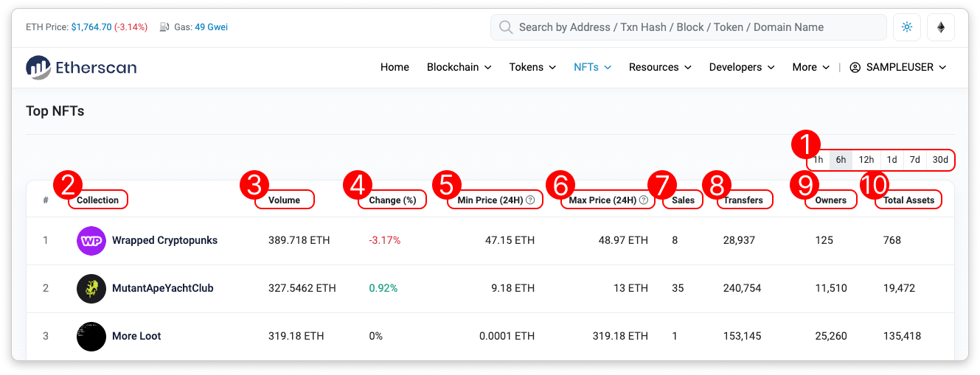
Task: Toggle the light/dark theme sun icon
Action: click(x=906, y=27)
